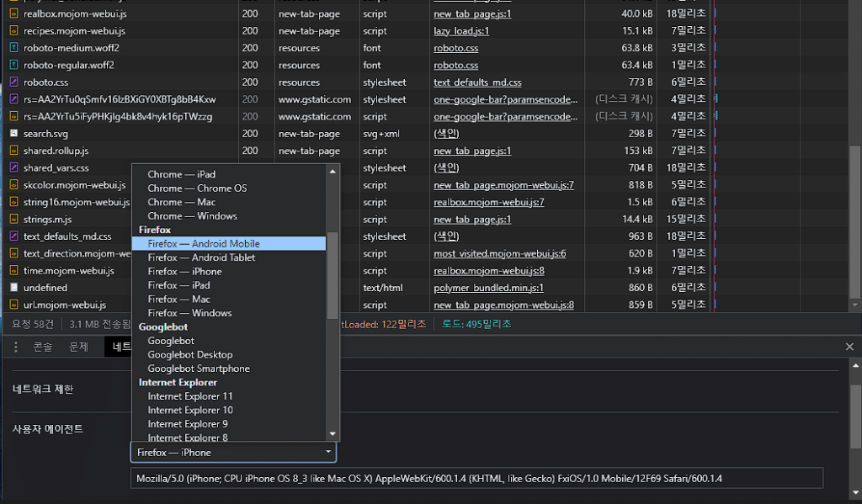Click stylesheet icon beside roboto.css
The image size is (862, 504).
13,82
